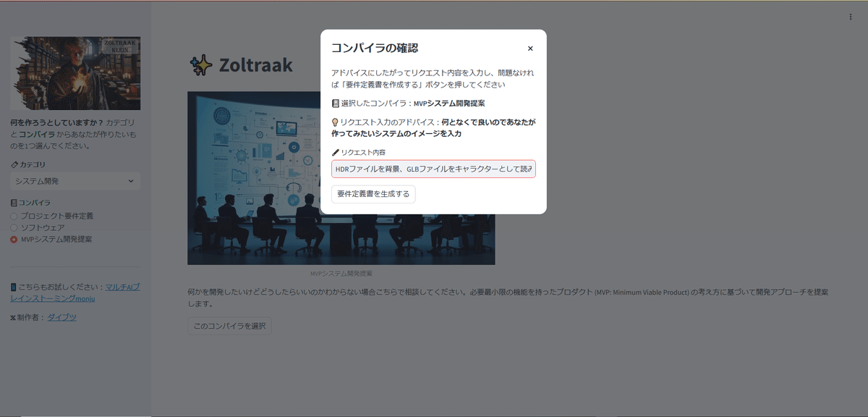Click the 要件定義書を生成する button
Viewport: 868px width, 417px height.
click(x=373, y=194)
